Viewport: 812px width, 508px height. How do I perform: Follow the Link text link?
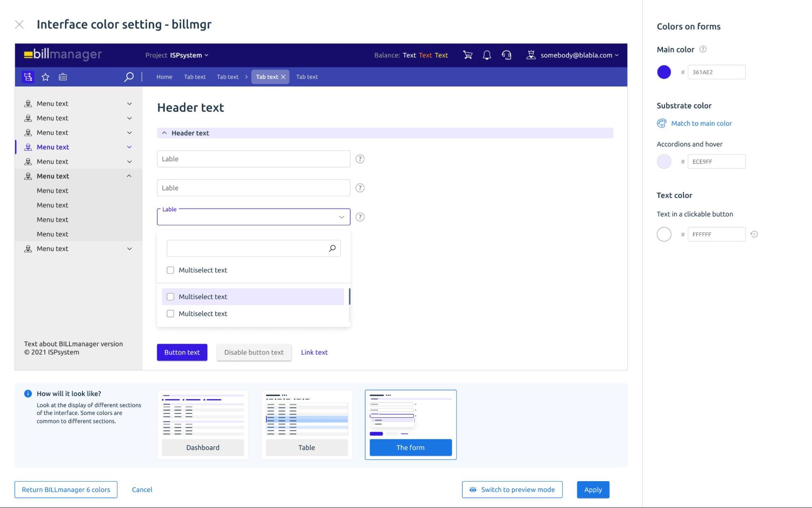[314, 352]
